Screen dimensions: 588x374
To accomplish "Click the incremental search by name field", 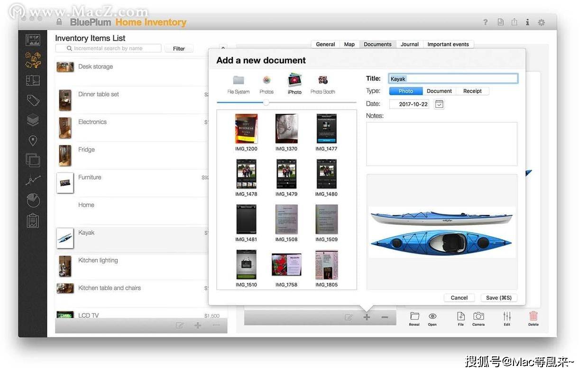I will 108,48.
